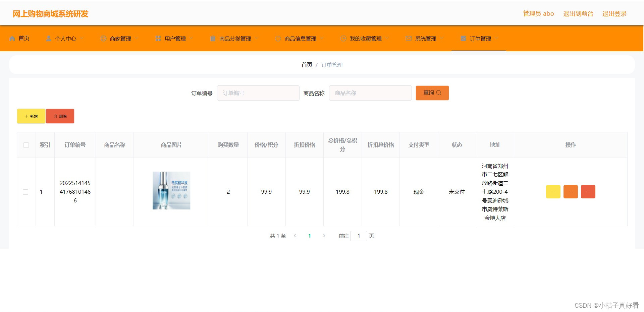Click the 管理员 abo link

tap(538, 14)
